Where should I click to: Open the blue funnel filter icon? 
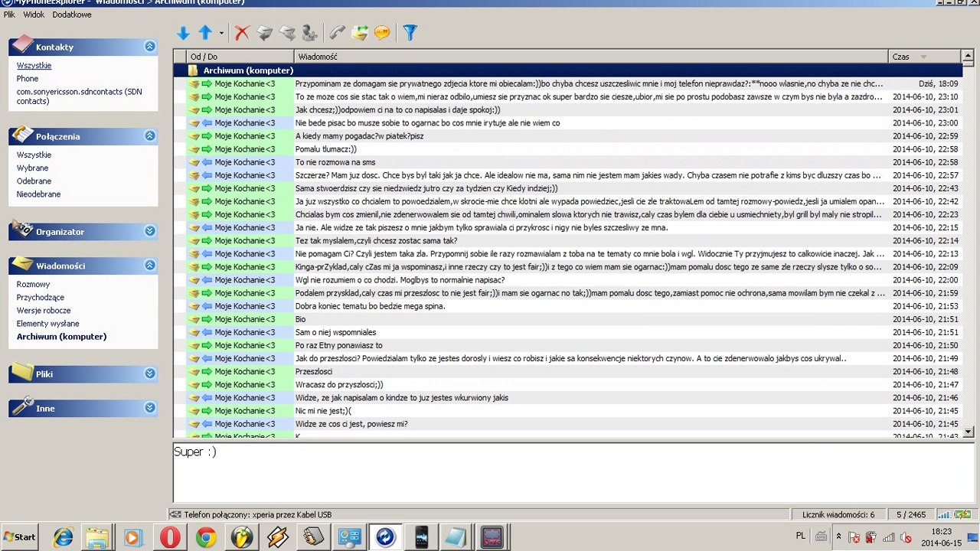point(410,33)
